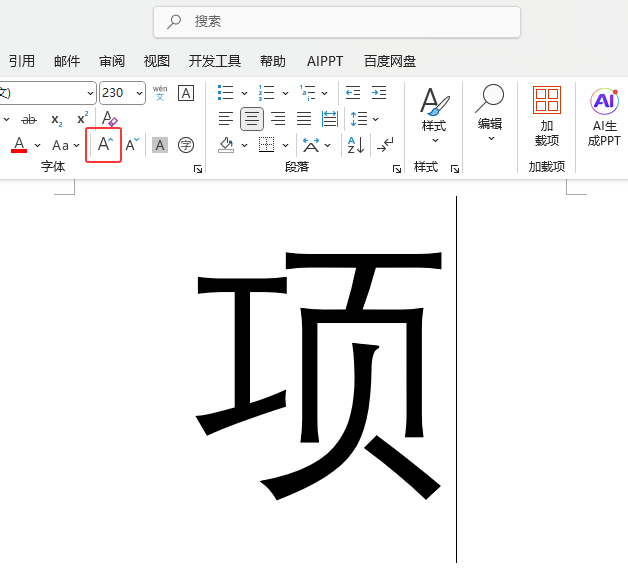Image resolution: width=628 pixels, height=585 pixels.
Task: Toggle character shading
Action: click(160, 145)
